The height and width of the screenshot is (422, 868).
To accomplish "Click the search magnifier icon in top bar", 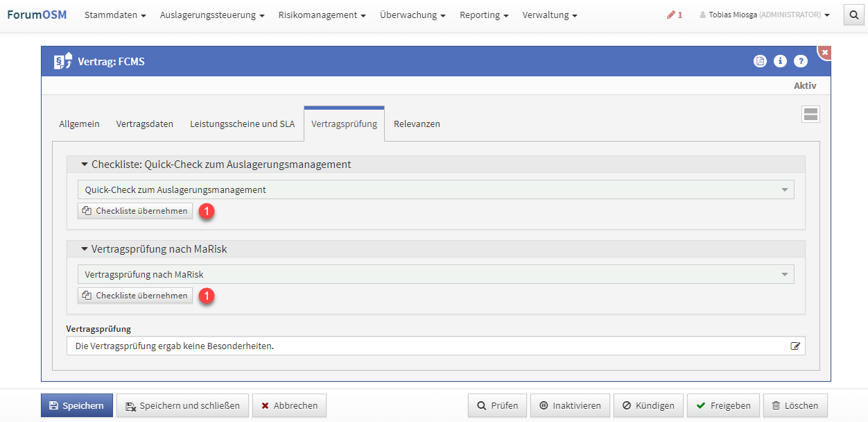I will (x=853, y=15).
